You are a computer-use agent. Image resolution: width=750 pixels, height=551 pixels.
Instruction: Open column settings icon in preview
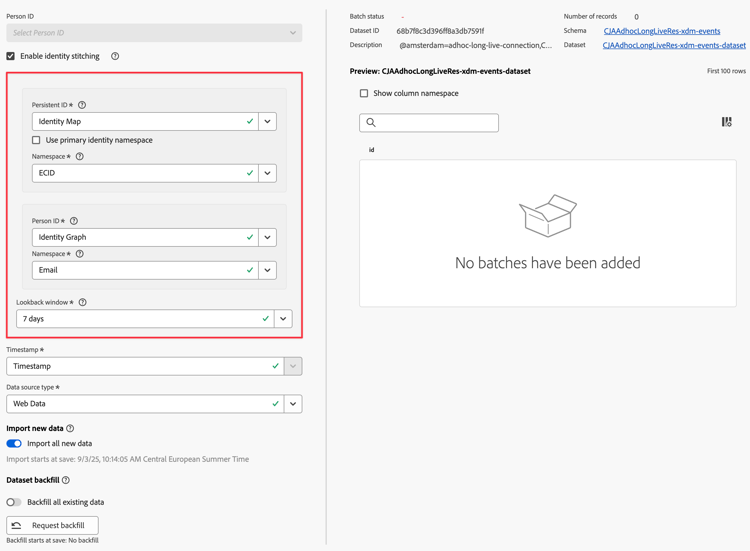727,122
